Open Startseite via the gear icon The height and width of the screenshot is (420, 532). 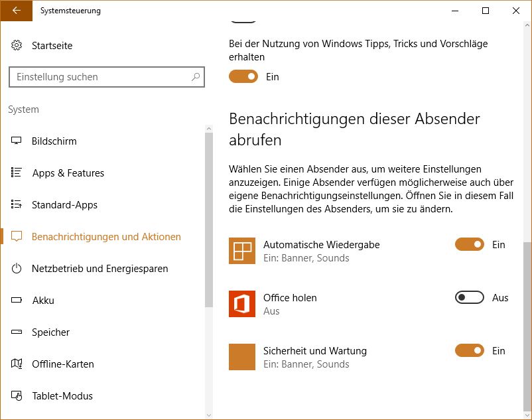point(17,45)
